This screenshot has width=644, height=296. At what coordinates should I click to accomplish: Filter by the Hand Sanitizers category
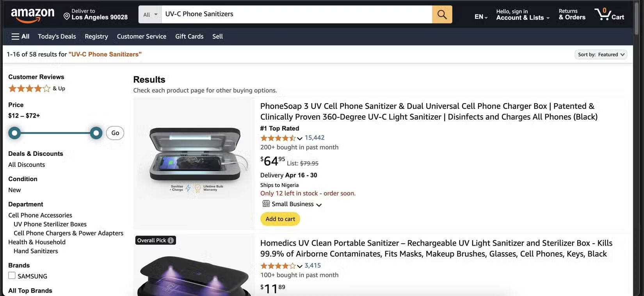point(35,251)
